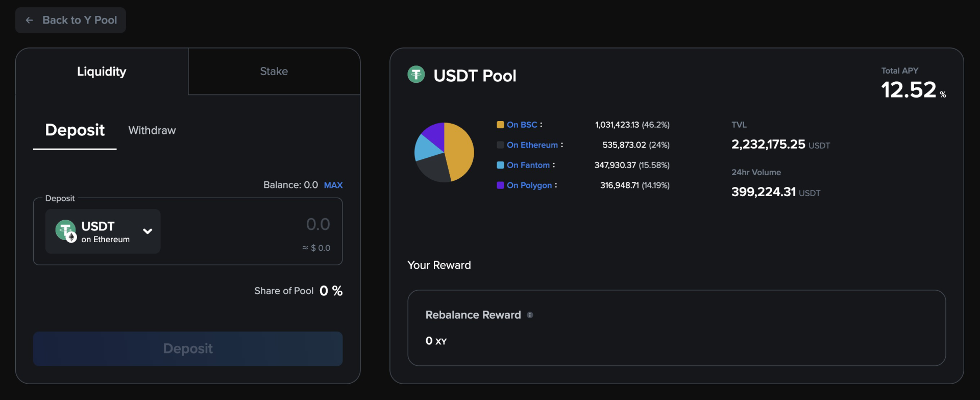Click the large Deposit submit button

[x=188, y=349]
